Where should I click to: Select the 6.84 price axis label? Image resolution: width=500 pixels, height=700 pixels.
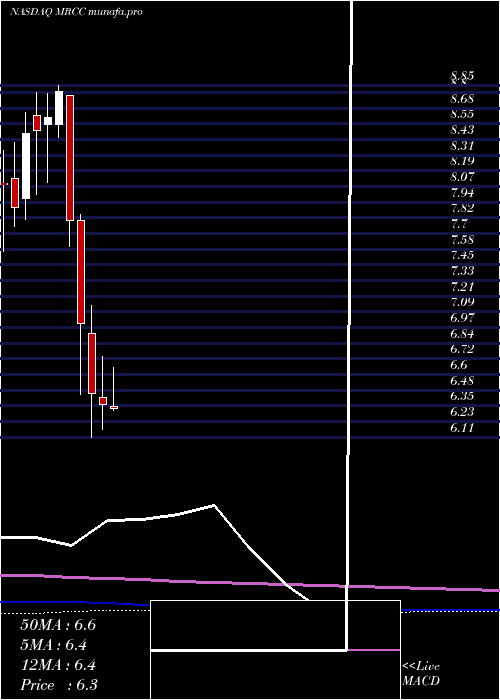tap(462, 334)
